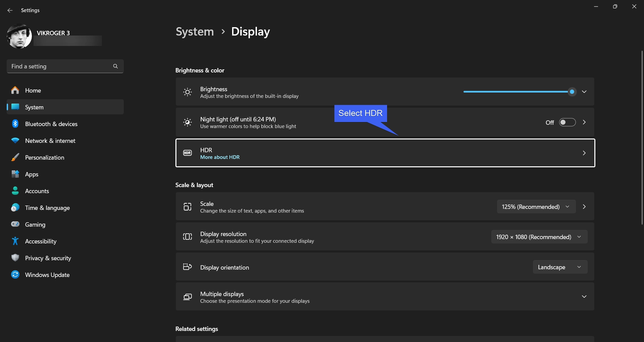This screenshot has height=342, width=644.
Task: Open Gaming settings in sidebar
Action: tap(65, 224)
